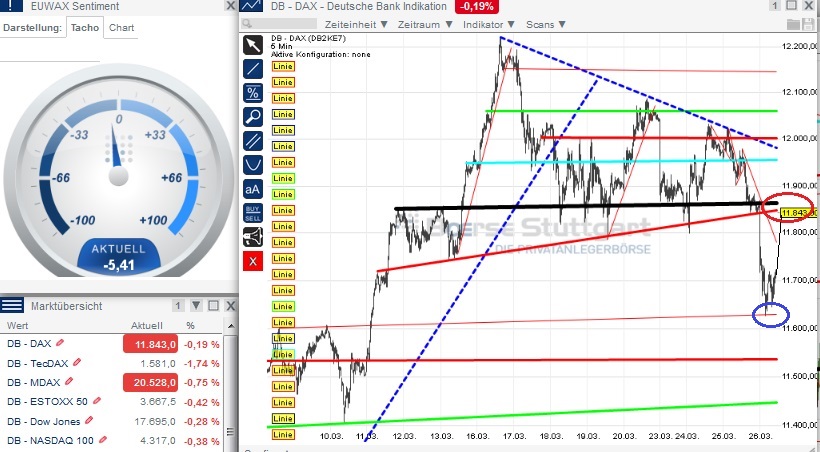
Task: Open the Marktübersicht hamburger menu icon
Action: (x=12, y=306)
